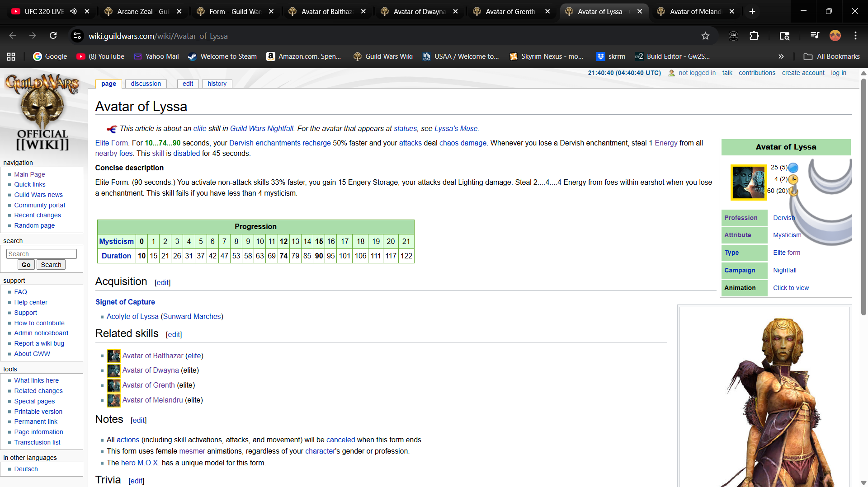Viewport: 868px width, 487px height.
Task: Open a new browser tab
Action: (x=752, y=11)
